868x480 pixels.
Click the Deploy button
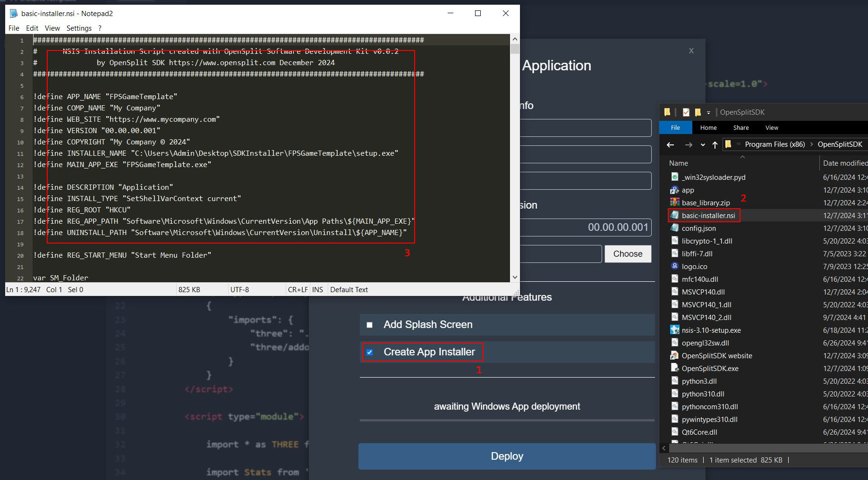[507, 456]
